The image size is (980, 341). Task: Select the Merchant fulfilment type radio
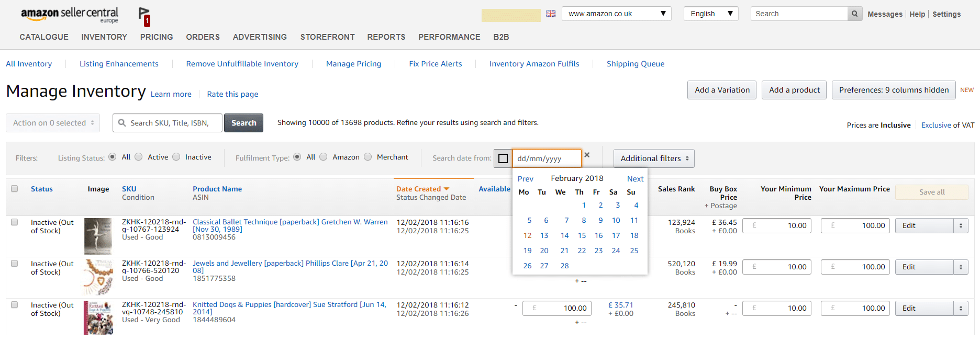pos(368,157)
